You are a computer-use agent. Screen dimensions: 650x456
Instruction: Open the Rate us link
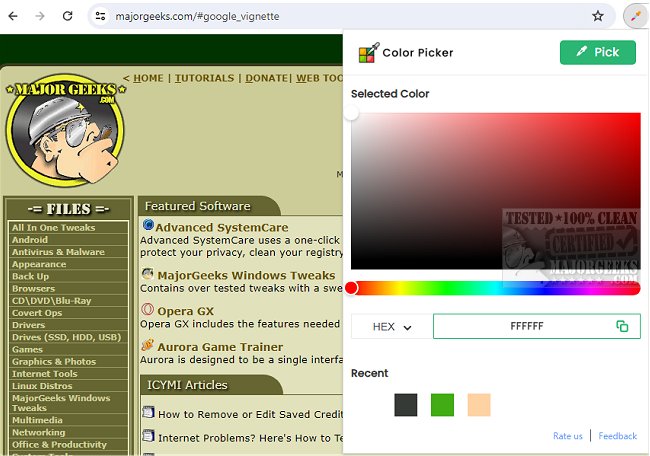coord(568,436)
